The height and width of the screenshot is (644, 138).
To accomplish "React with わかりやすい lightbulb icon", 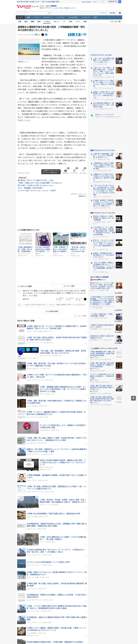I will [x=74, y=171].
